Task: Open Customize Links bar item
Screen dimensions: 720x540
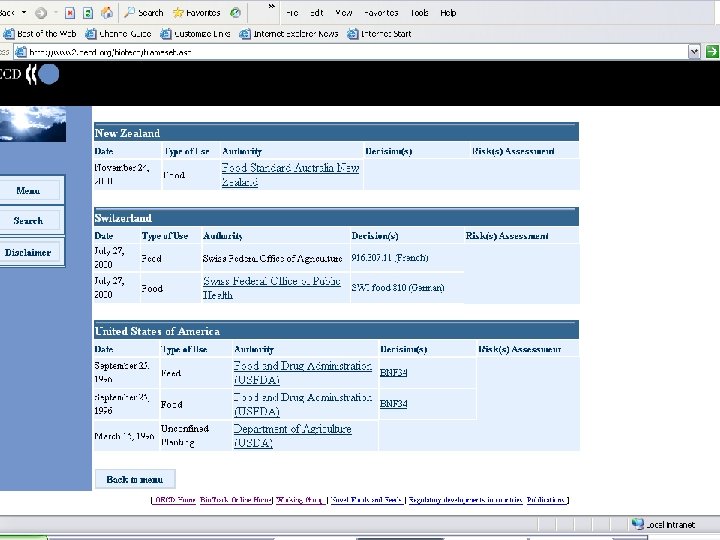Action: tap(195, 34)
